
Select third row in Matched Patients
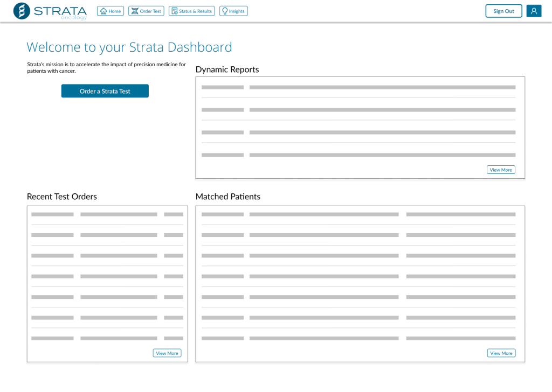pyautogui.click(x=358, y=256)
